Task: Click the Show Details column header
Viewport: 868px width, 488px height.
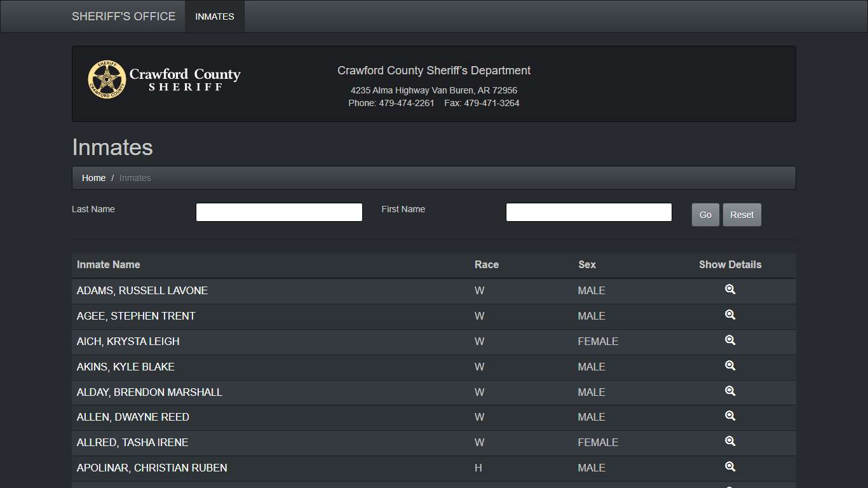Action: [x=730, y=265]
